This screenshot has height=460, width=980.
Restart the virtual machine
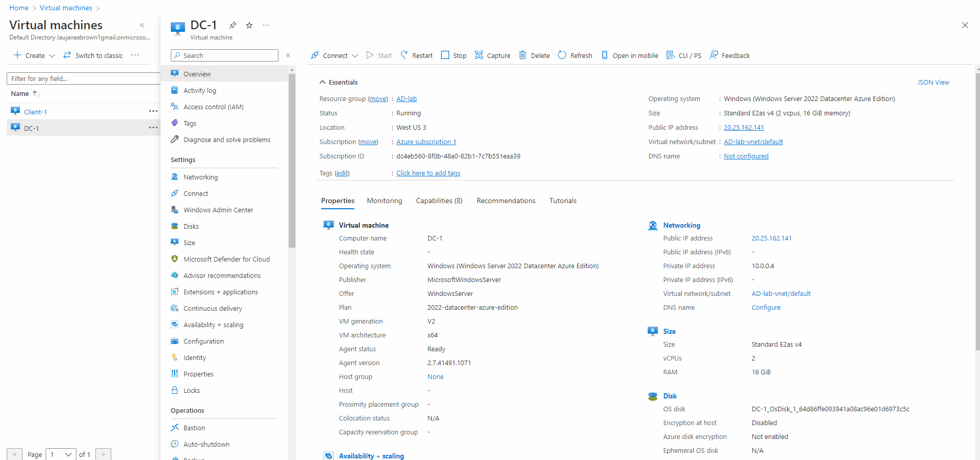tap(416, 55)
